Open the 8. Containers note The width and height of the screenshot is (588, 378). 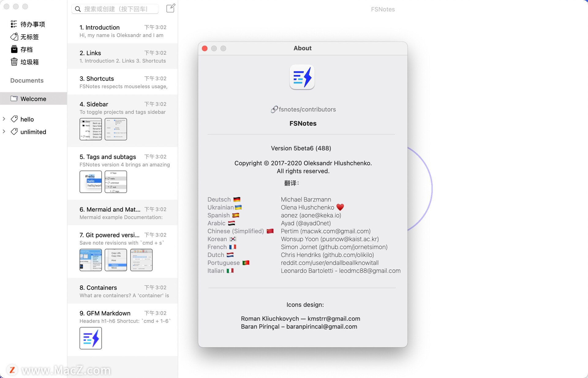(x=123, y=291)
